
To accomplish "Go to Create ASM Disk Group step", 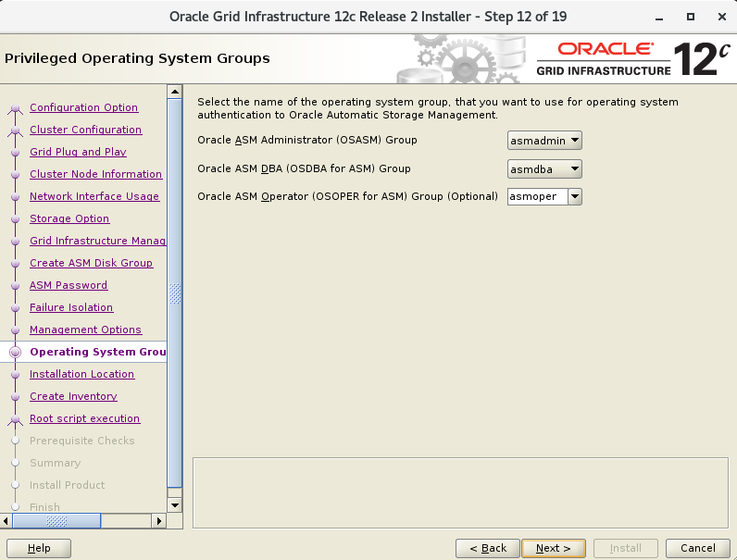I will (91, 263).
